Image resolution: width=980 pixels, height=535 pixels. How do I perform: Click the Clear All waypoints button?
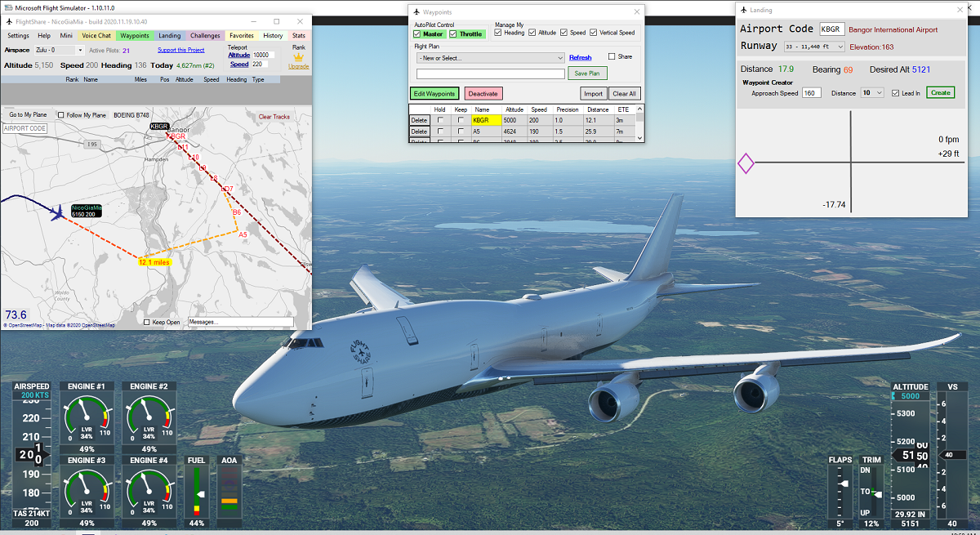[x=625, y=94]
